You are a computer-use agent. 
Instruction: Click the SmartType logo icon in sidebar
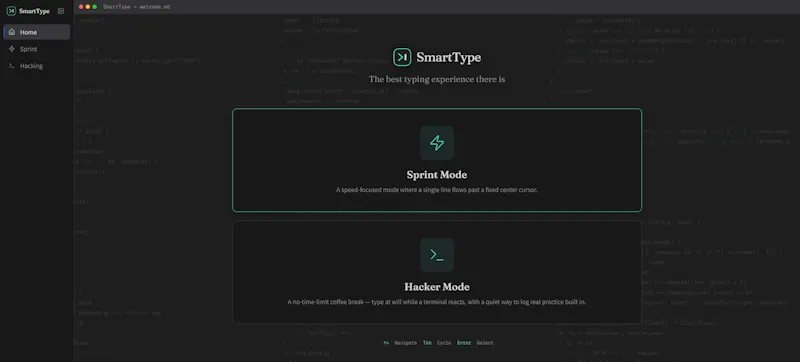[11, 11]
